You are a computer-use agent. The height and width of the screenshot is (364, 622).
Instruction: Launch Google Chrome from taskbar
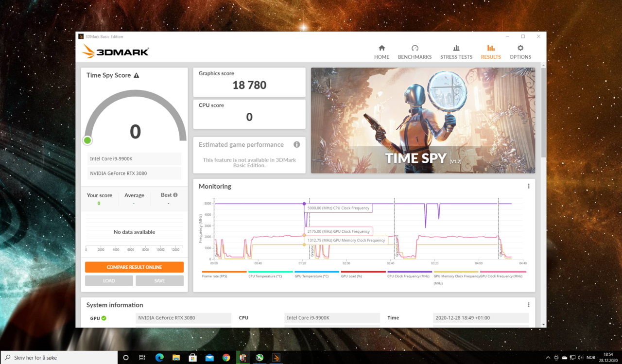(x=226, y=357)
